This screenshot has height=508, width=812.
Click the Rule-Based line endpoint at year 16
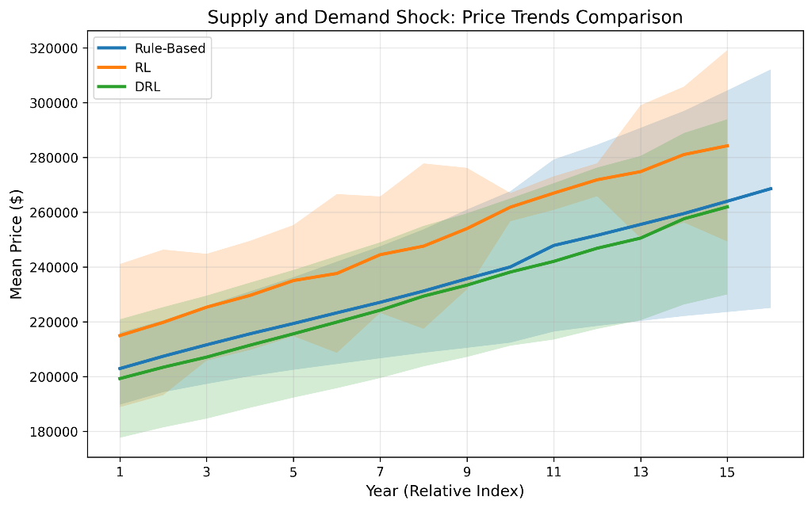pyautogui.click(x=770, y=189)
